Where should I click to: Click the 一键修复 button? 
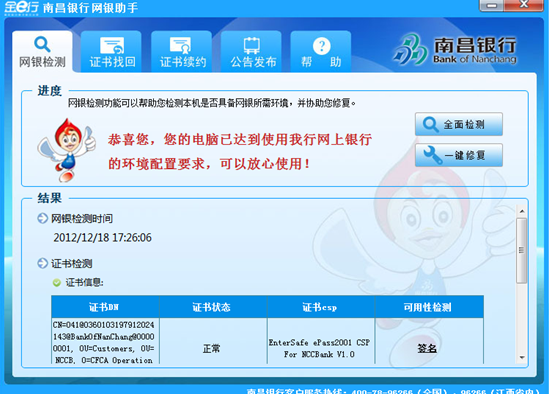tap(459, 155)
